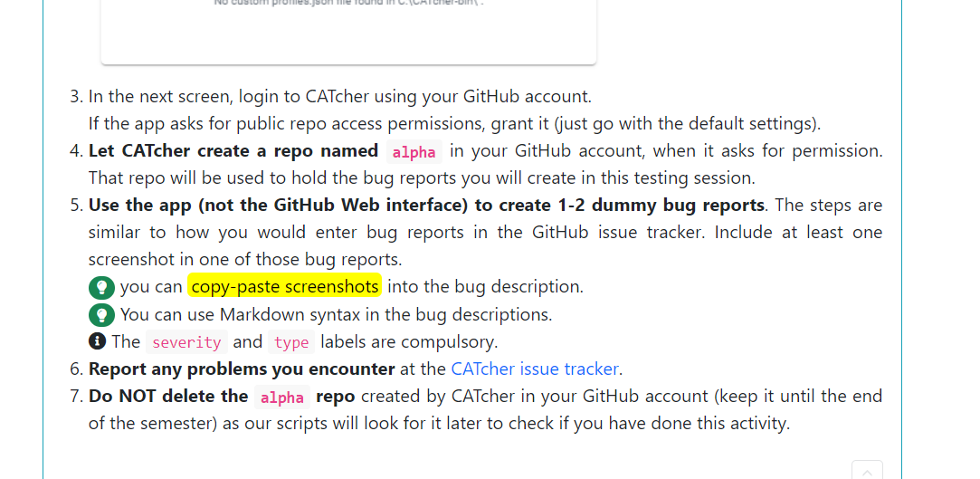Viewport: 980px width, 479px height.
Task: Click the pink severity code label
Action: point(186,342)
